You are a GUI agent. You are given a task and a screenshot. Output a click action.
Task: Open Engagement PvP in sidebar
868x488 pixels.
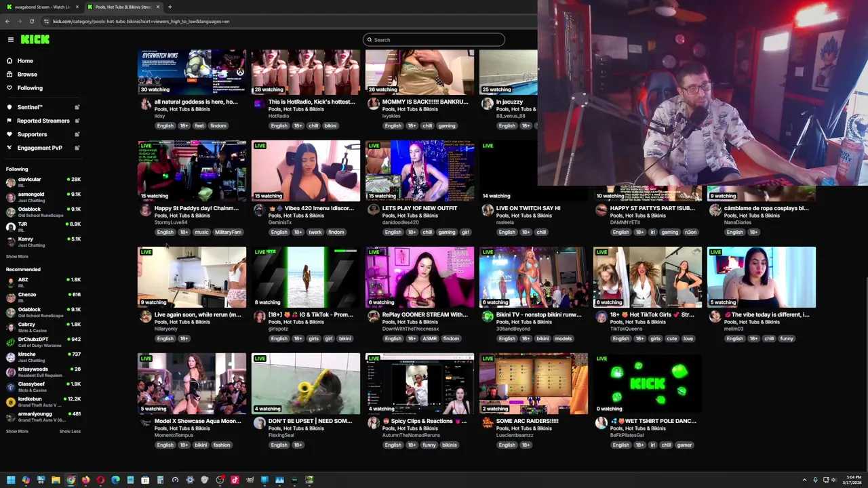[39, 148]
